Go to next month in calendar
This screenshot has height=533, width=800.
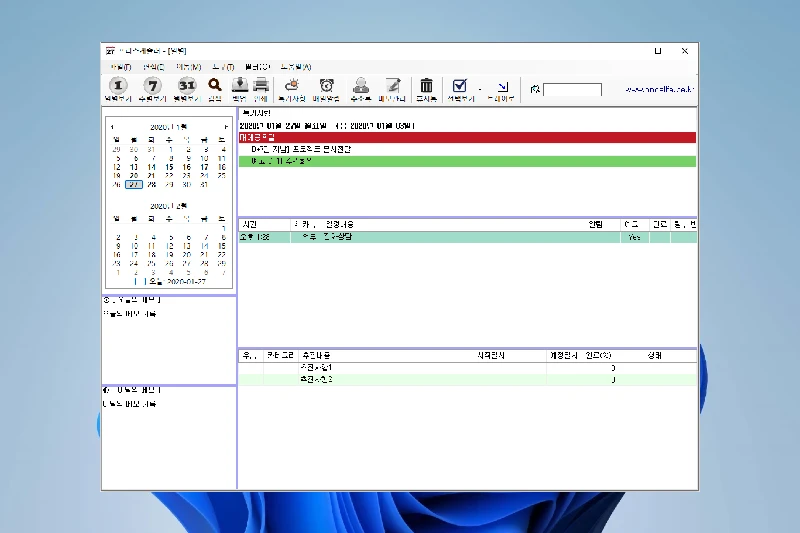227,127
